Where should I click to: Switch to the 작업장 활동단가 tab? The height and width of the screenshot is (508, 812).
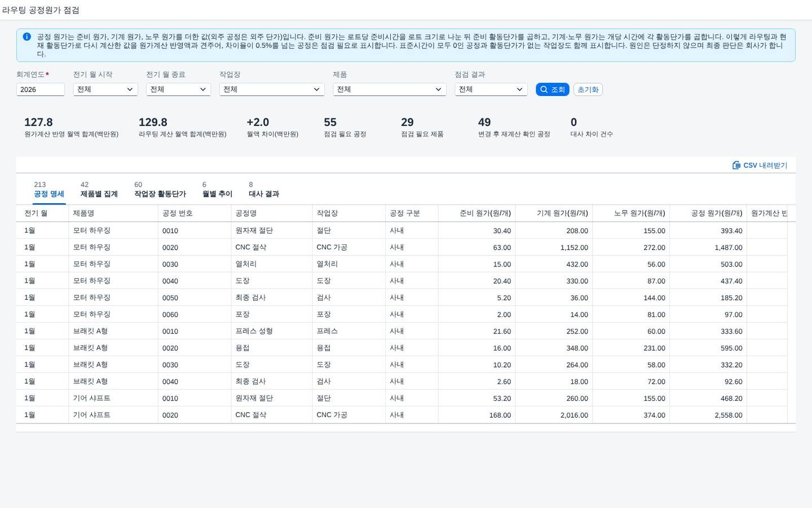pos(160,190)
